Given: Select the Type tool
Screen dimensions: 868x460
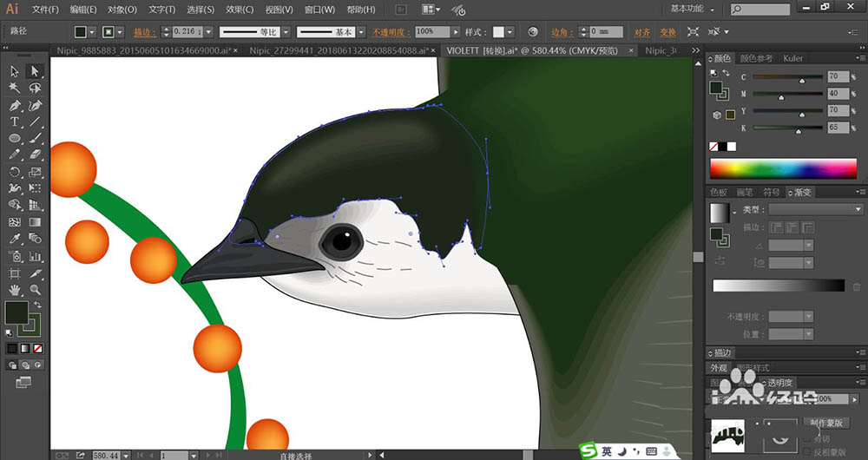Looking at the screenshot, I should tap(15, 122).
